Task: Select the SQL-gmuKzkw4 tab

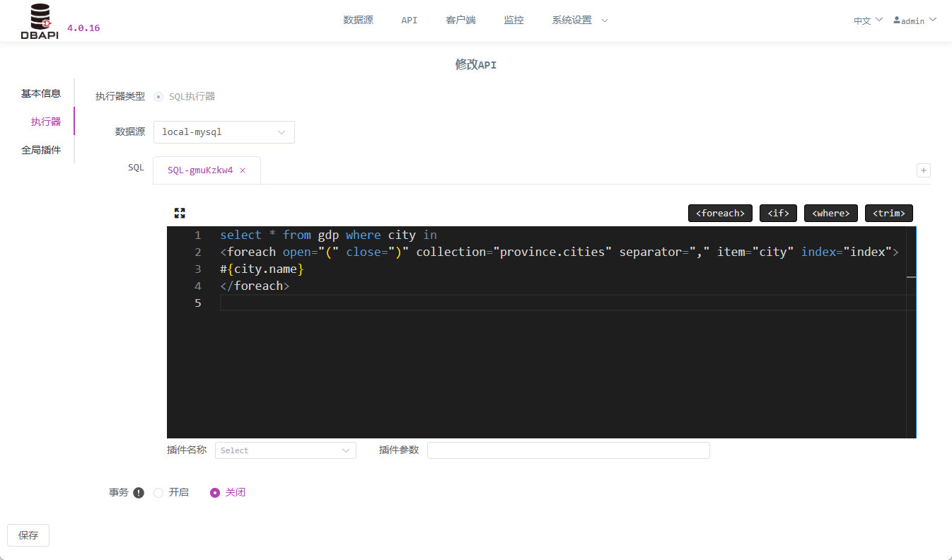Action: click(x=200, y=170)
